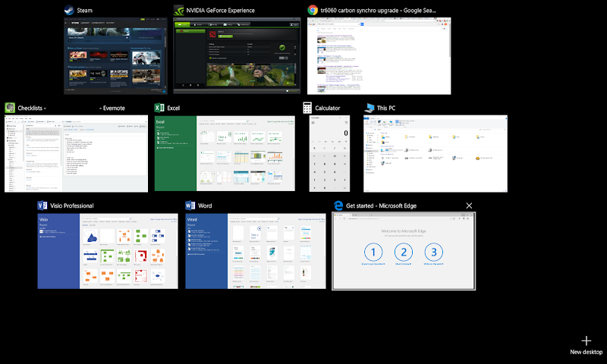The width and height of the screenshot is (607, 364).
Task: Click the circled number 1 in Edge preview
Action: [x=373, y=253]
